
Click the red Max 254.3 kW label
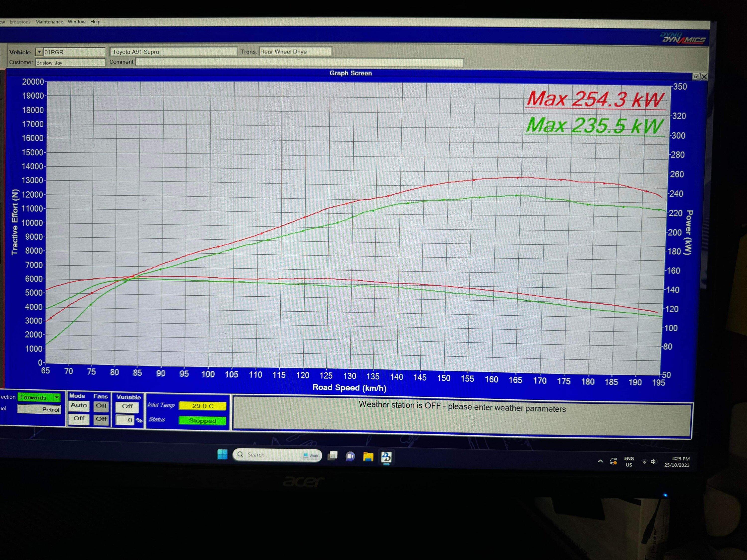click(595, 99)
